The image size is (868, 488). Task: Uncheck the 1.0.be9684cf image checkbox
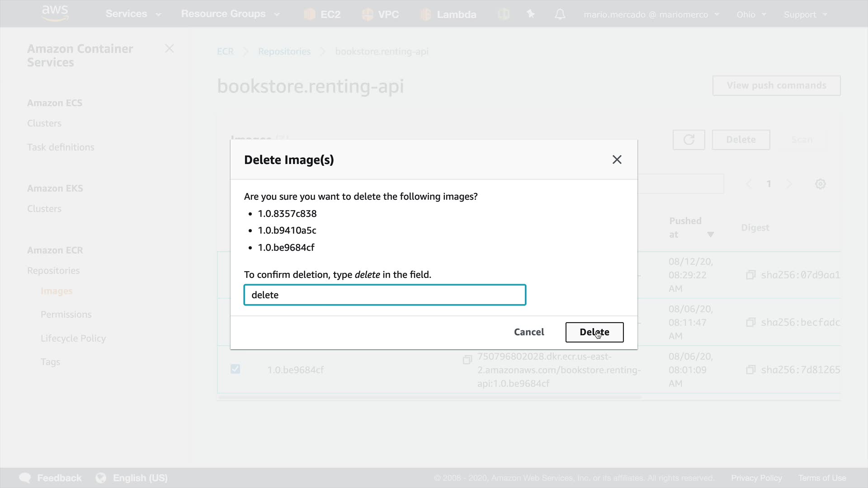click(235, 369)
